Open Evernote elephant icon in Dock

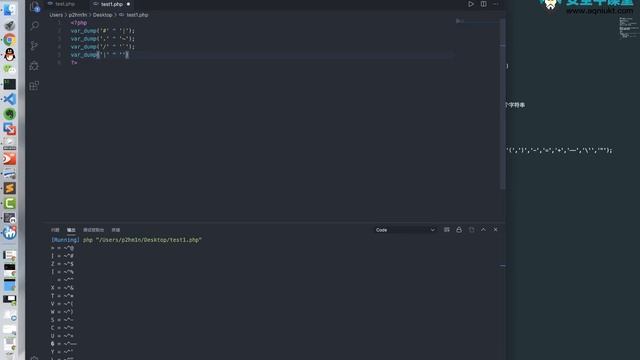9,114
